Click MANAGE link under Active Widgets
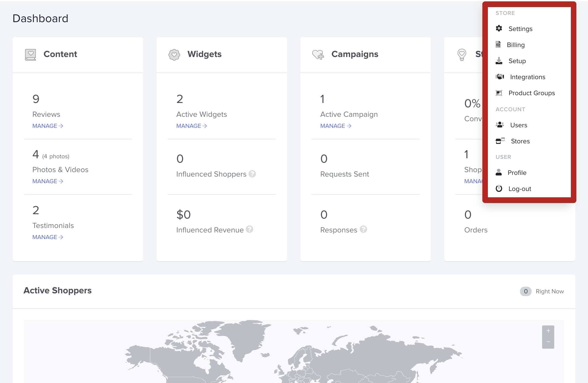588x383 pixels. (191, 126)
